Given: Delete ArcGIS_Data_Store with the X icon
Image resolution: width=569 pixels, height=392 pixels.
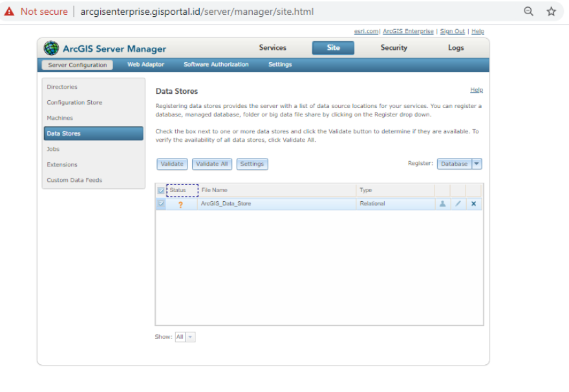Looking at the screenshot, I should [x=473, y=204].
